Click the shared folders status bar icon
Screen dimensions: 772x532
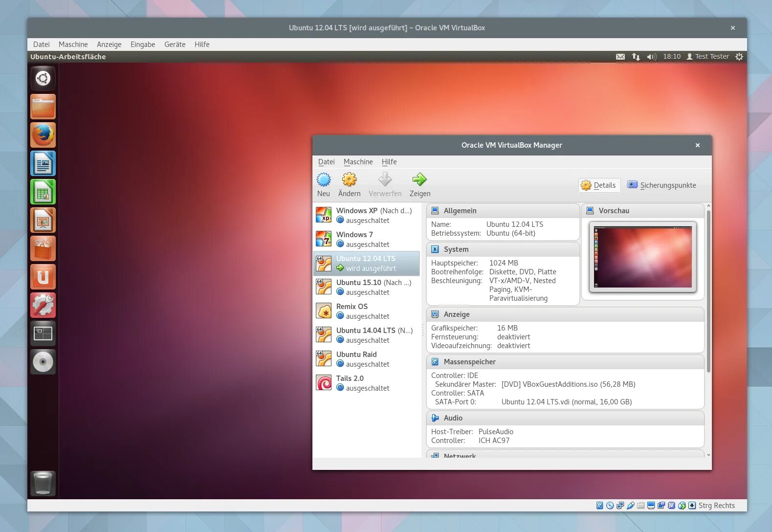coord(640,506)
